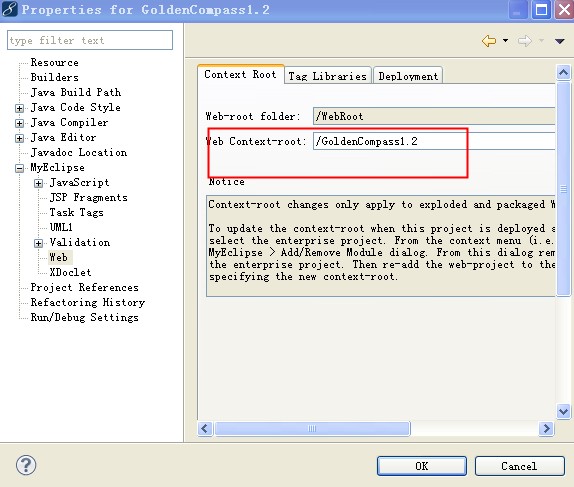574x487 pixels.
Task: Select the Java Compiler item
Action: pyautogui.click(x=70, y=122)
